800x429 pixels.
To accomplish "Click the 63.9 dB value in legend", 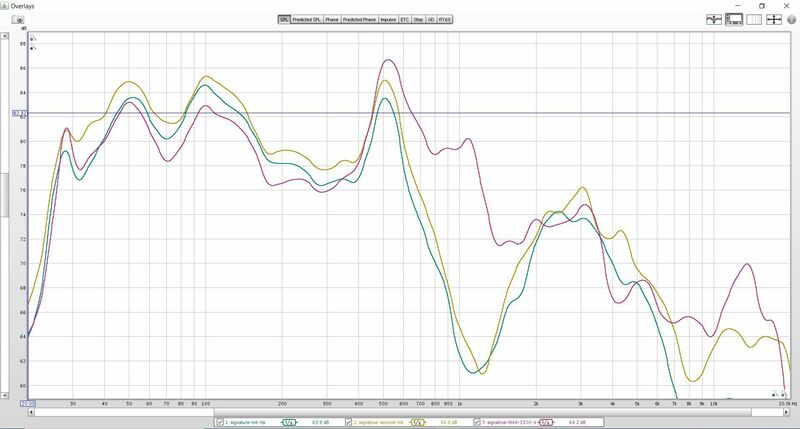I will (x=320, y=423).
